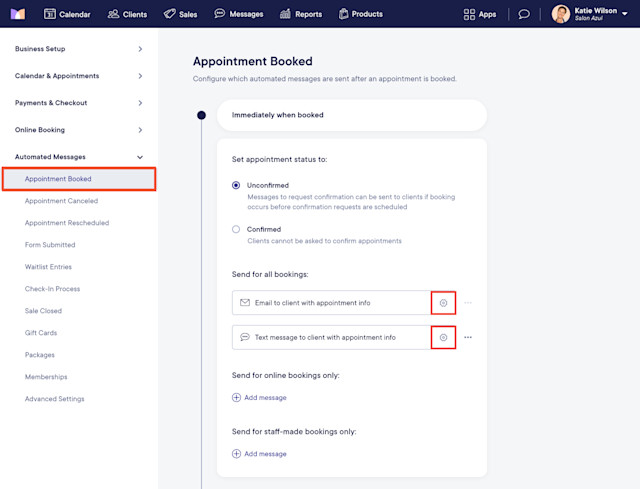640x489 pixels.
Task: Expand Payments & Checkout chevron
Action: (x=140, y=103)
